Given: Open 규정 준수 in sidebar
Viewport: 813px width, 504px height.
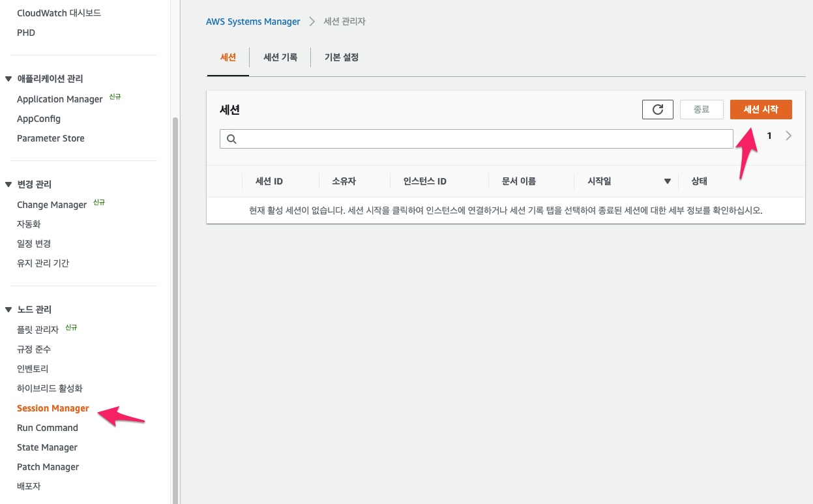Looking at the screenshot, I should coord(34,349).
